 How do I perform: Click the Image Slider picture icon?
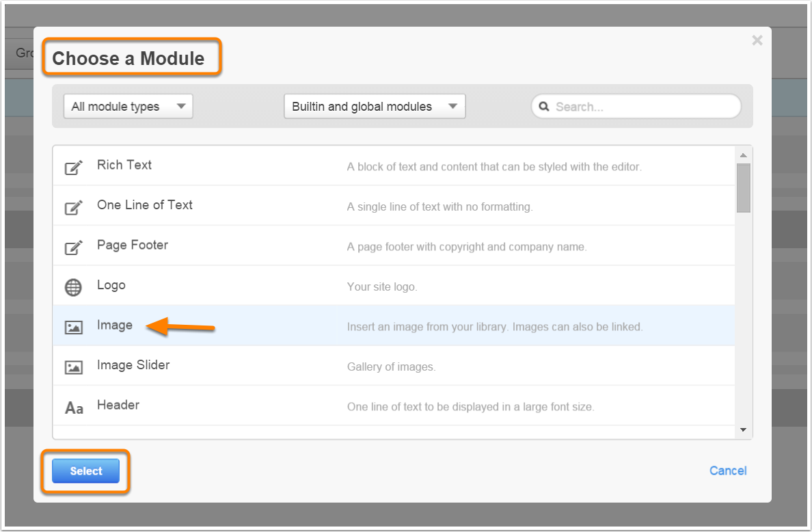click(73, 367)
